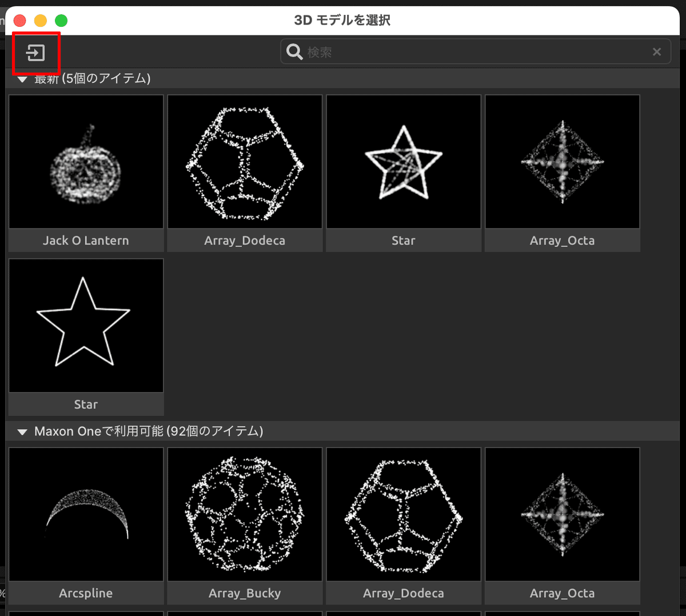Select Array_Octa under Maxon One section

pos(562,514)
